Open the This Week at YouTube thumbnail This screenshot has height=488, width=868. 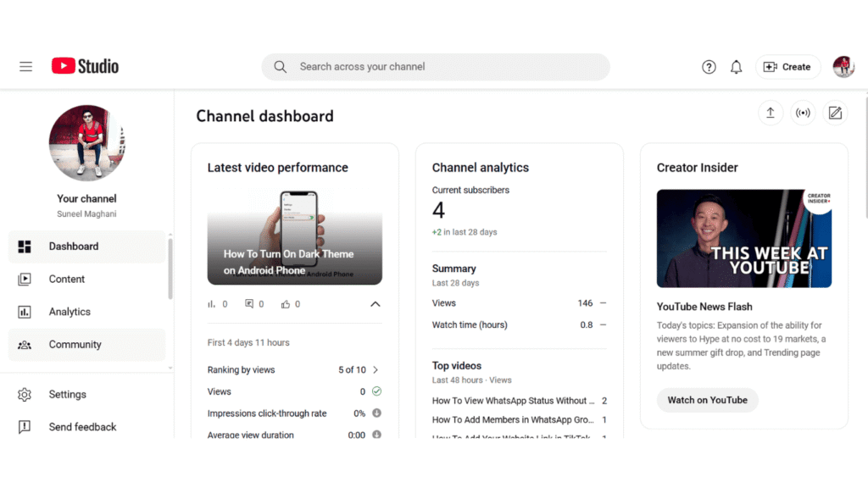click(744, 238)
